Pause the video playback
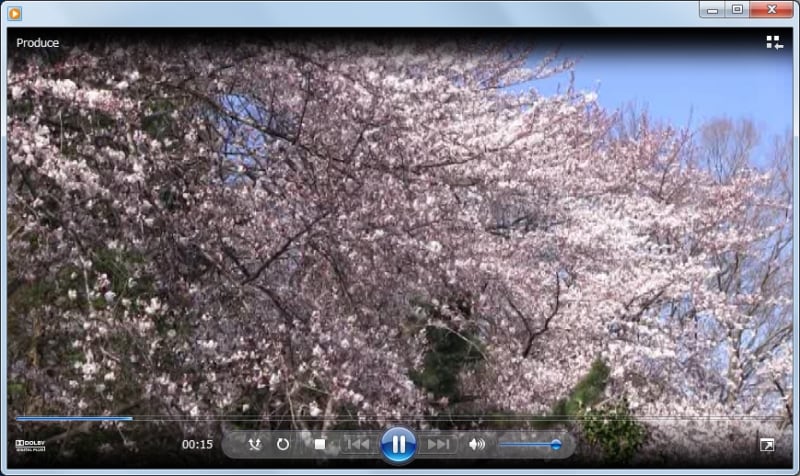Screen dimensions: 800x476 point(398,444)
